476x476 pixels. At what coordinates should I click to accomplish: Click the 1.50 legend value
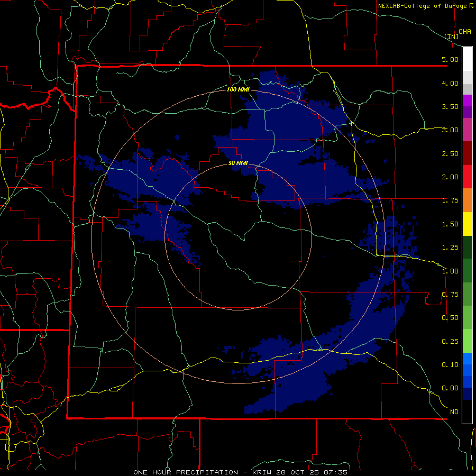(450, 224)
